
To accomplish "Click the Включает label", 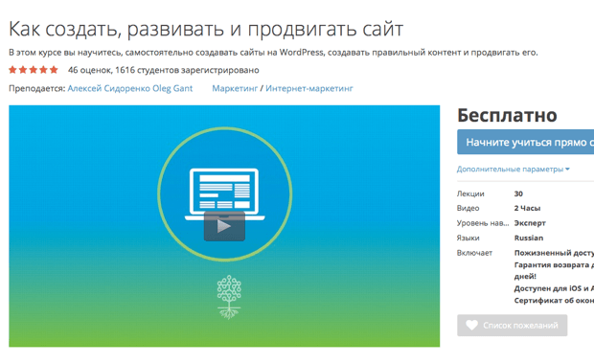I will 474,253.
